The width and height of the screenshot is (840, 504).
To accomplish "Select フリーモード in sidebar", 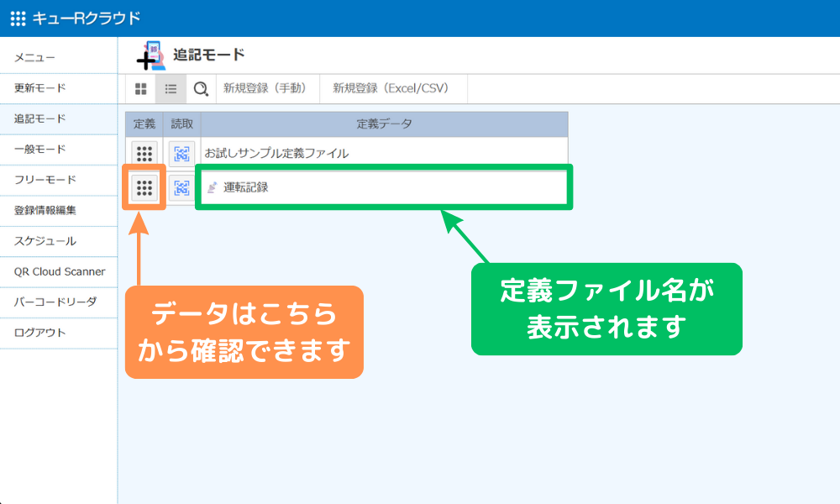I will tap(59, 180).
